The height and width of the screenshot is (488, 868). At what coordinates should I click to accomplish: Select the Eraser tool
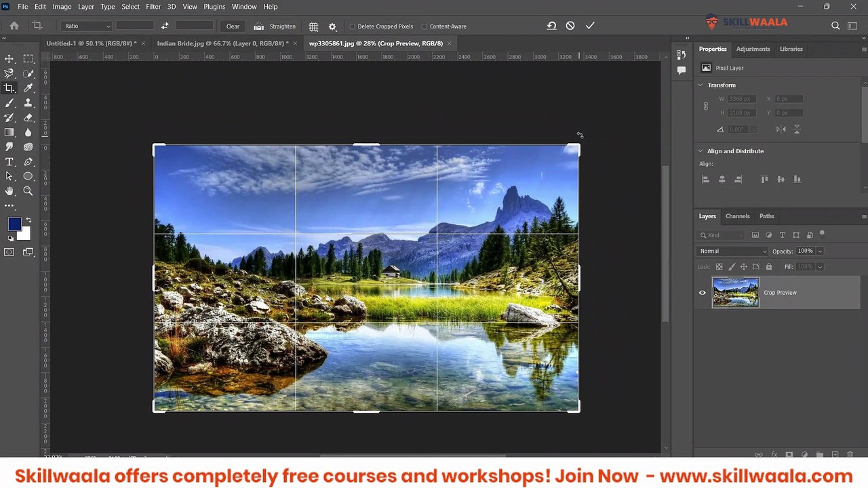pos(28,118)
